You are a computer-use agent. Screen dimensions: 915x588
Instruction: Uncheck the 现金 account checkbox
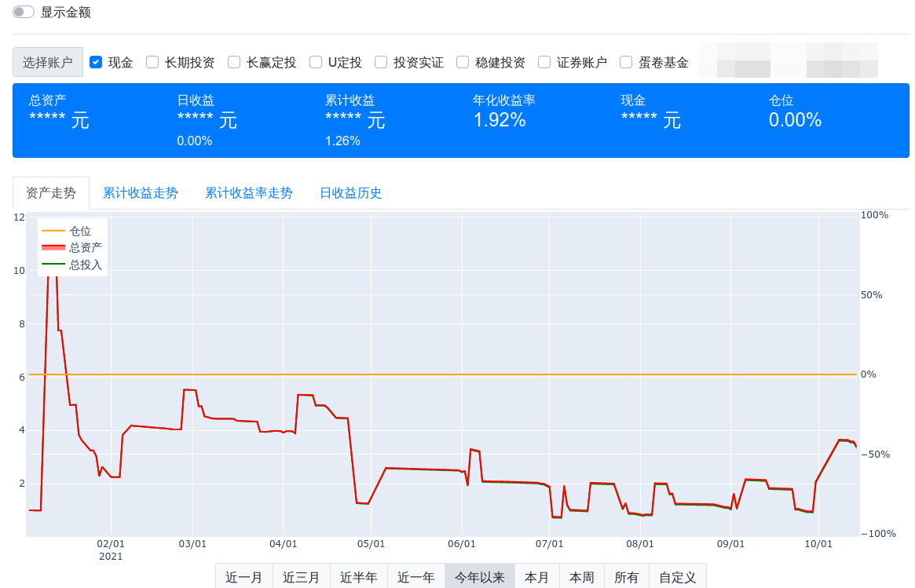tap(97, 62)
